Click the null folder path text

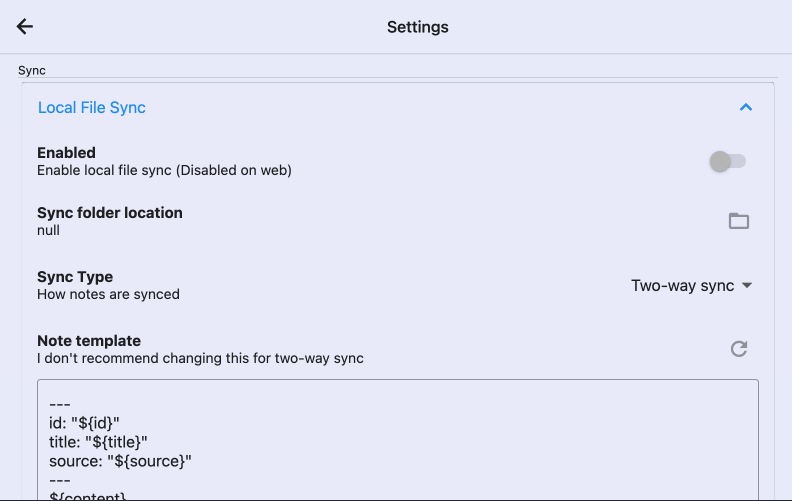49,230
